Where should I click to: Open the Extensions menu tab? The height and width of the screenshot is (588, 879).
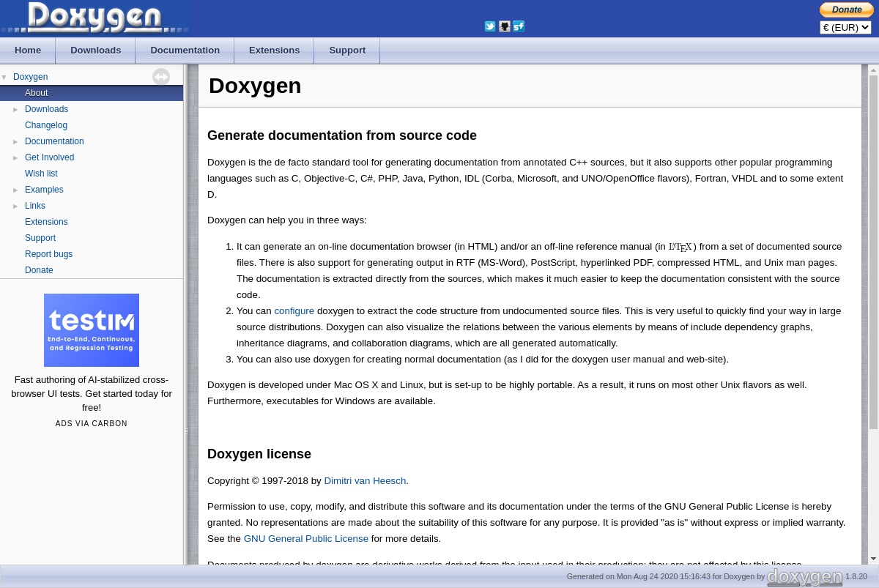point(274,51)
